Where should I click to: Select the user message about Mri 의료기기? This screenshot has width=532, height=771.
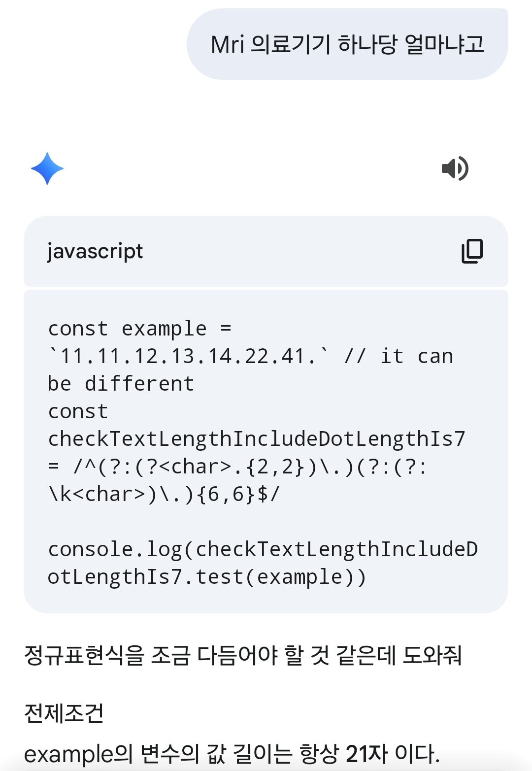point(347,44)
